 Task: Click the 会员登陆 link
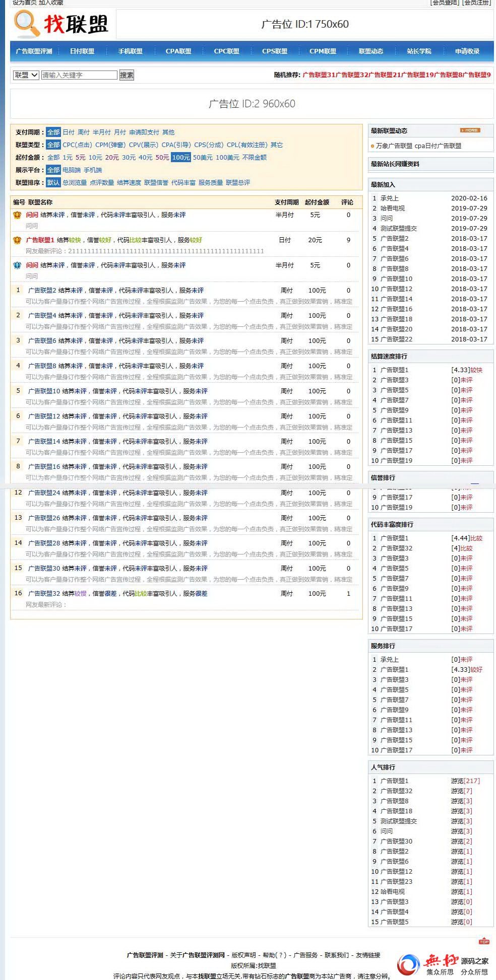coord(445,3)
